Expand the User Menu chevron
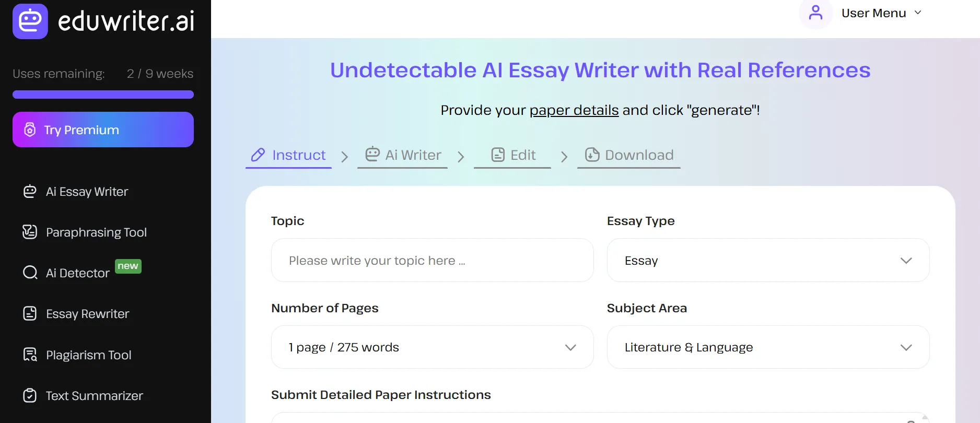 click(x=918, y=13)
